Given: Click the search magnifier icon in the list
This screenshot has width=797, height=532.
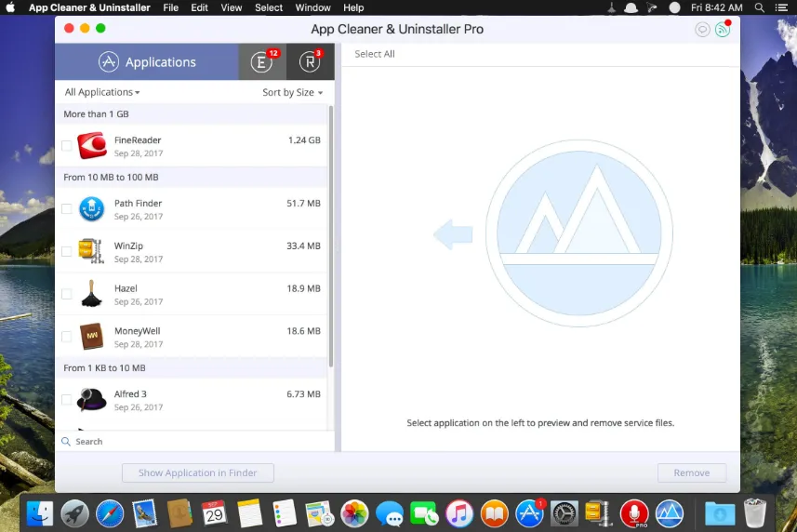Looking at the screenshot, I should tap(66, 442).
